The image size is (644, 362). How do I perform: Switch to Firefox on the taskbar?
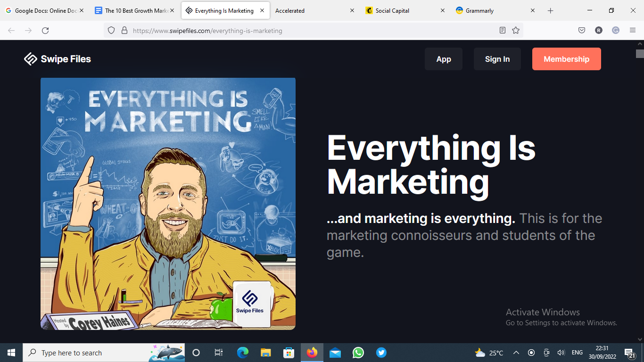312,353
